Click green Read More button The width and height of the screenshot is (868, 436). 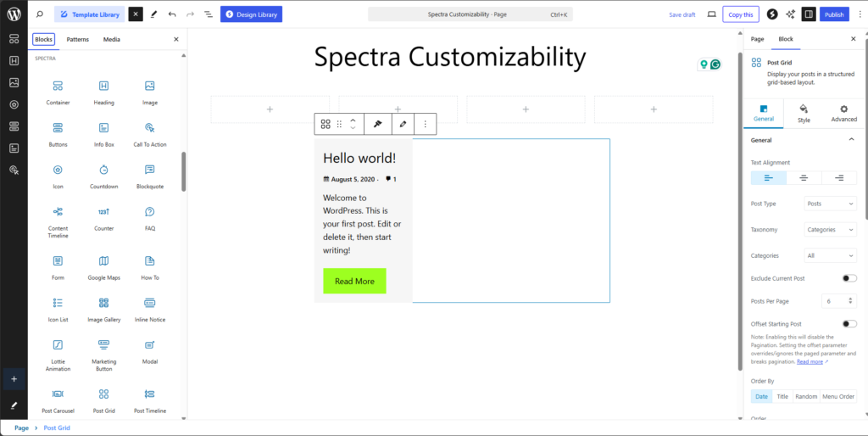(355, 281)
